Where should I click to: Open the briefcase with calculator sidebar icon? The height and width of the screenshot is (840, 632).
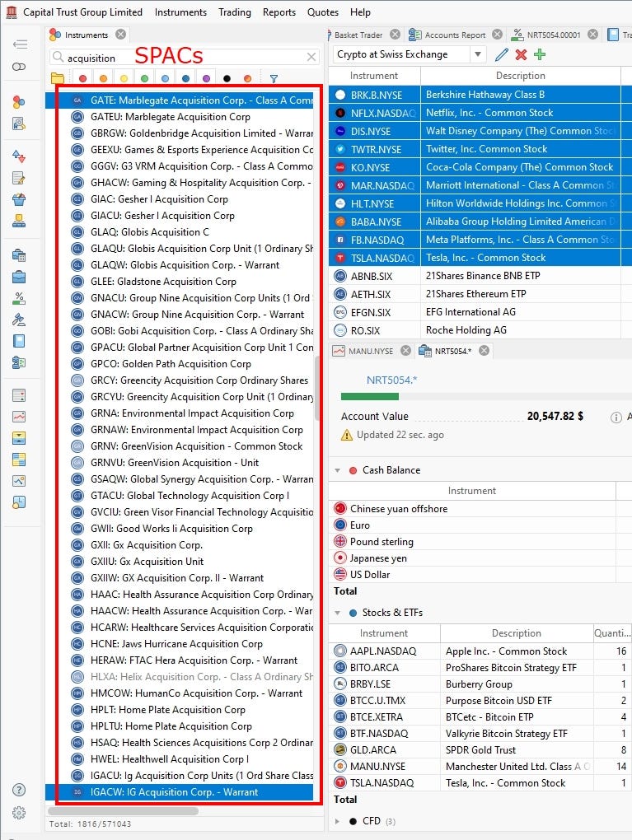pos(19,255)
